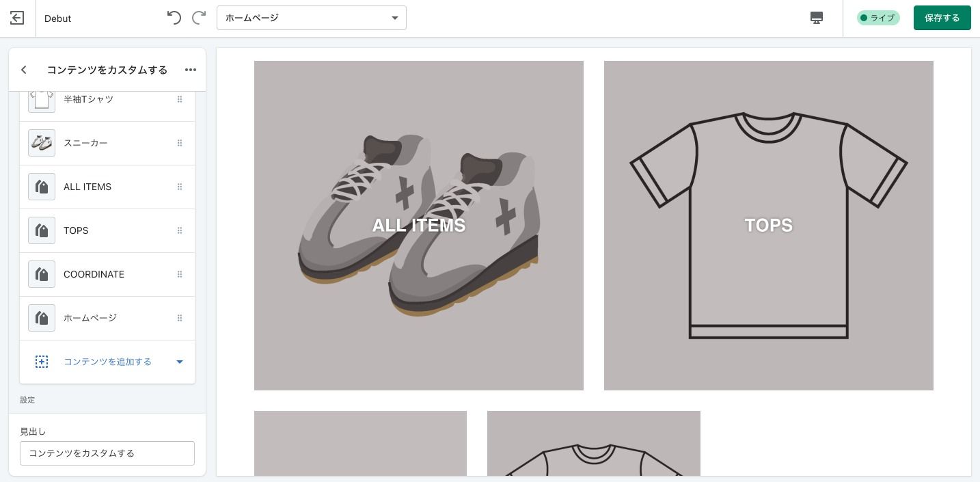This screenshot has width=980, height=482.
Task: Select the COORDINATE content row
Action: pos(107,275)
